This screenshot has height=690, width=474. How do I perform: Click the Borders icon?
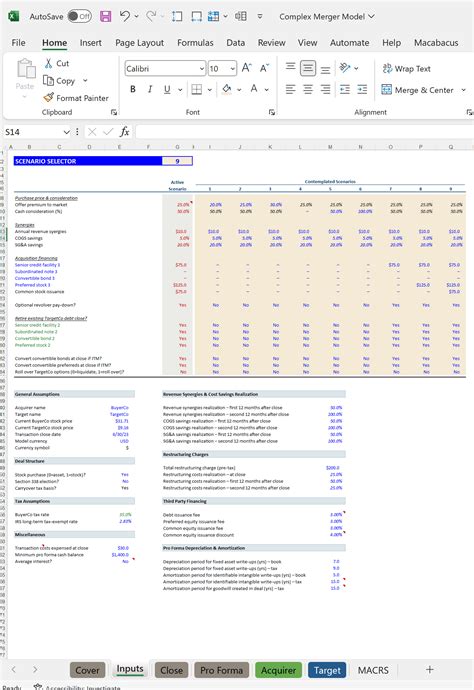pos(197,90)
